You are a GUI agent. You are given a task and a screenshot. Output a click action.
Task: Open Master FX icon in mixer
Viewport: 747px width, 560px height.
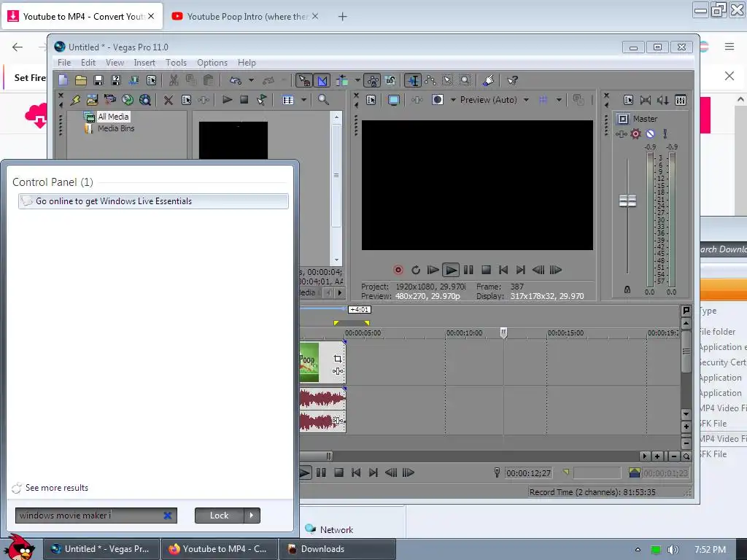coord(622,134)
